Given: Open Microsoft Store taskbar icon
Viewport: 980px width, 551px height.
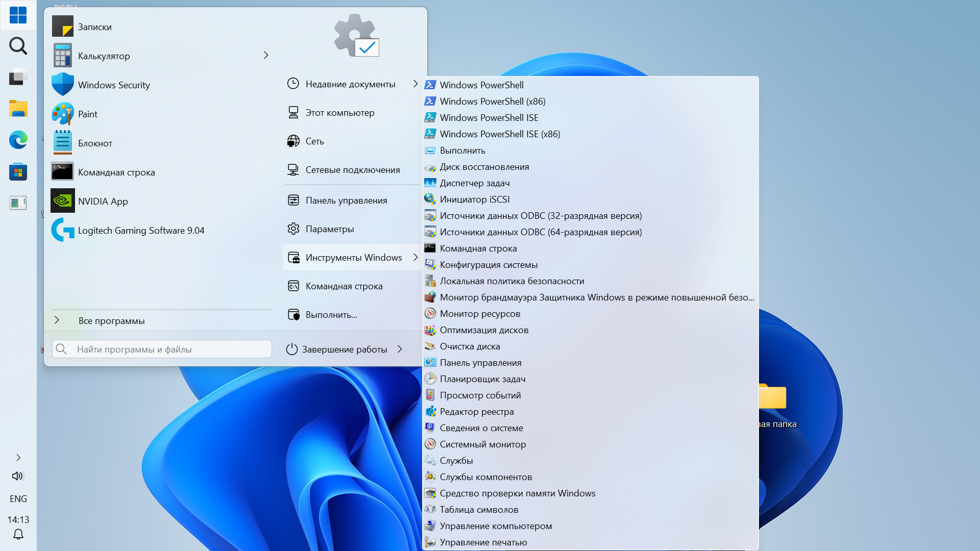Looking at the screenshot, I should [x=18, y=171].
